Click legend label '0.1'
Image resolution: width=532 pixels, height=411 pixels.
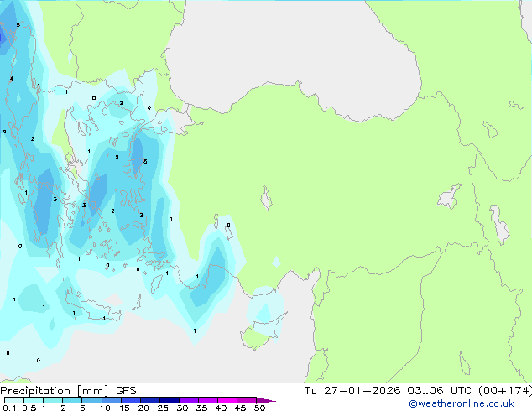tap(8, 408)
